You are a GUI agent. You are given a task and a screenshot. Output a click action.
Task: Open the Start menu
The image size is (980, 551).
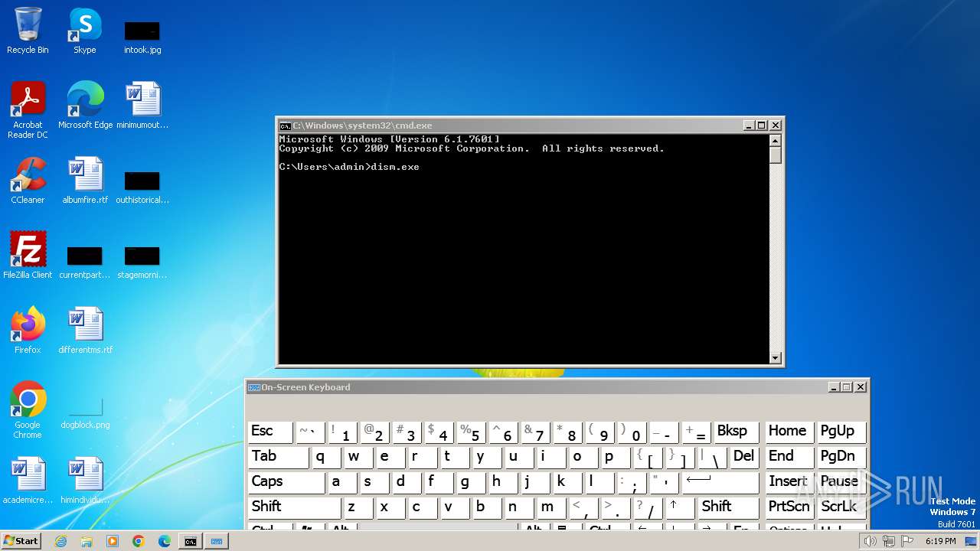click(x=21, y=541)
